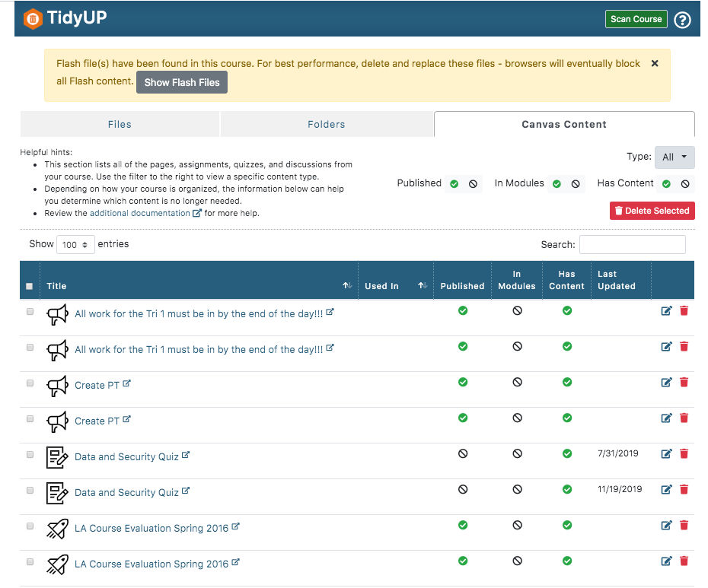The height and width of the screenshot is (588, 708).
Task: Check the select-all checkbox in table header
Action: tap(30, 287)
